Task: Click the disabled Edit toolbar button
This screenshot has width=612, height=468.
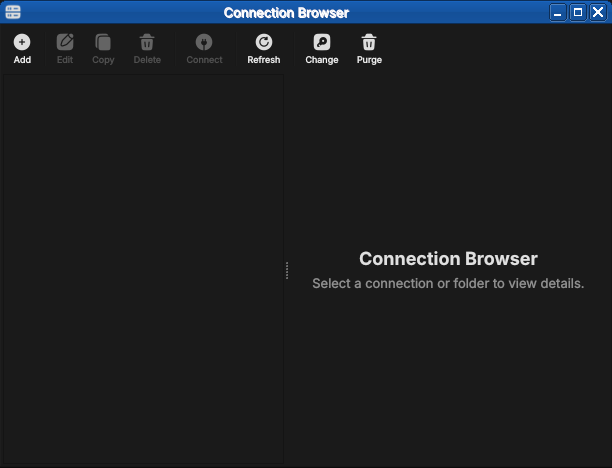Action: click(x=65, y=49)
